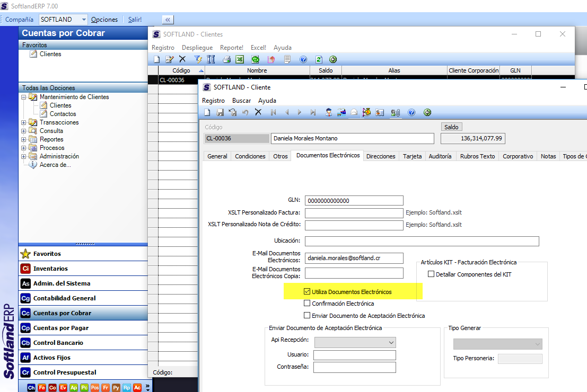
Task: Click the Ubicación input field
Action: click(x=422, y=241)
